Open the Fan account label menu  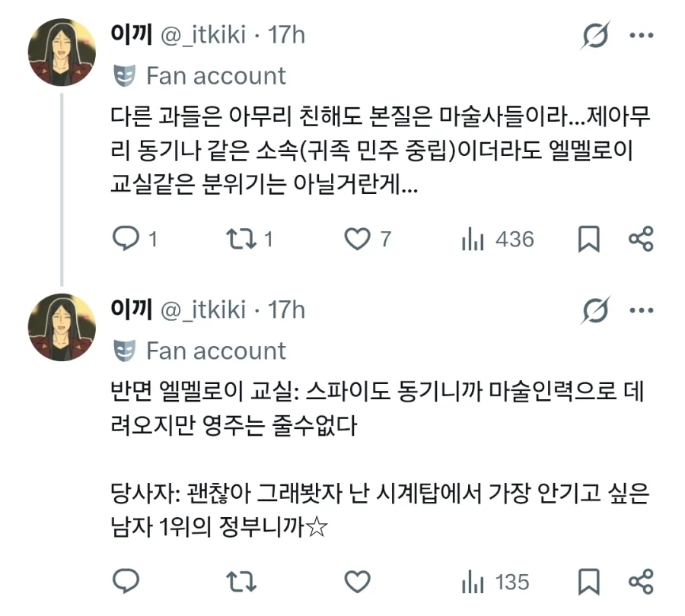pos(198,75)
